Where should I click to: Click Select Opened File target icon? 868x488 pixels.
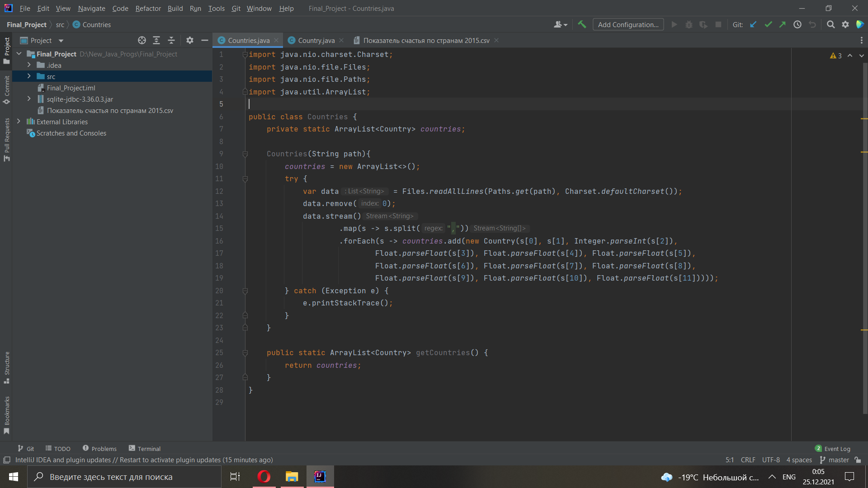click(142, 40)
